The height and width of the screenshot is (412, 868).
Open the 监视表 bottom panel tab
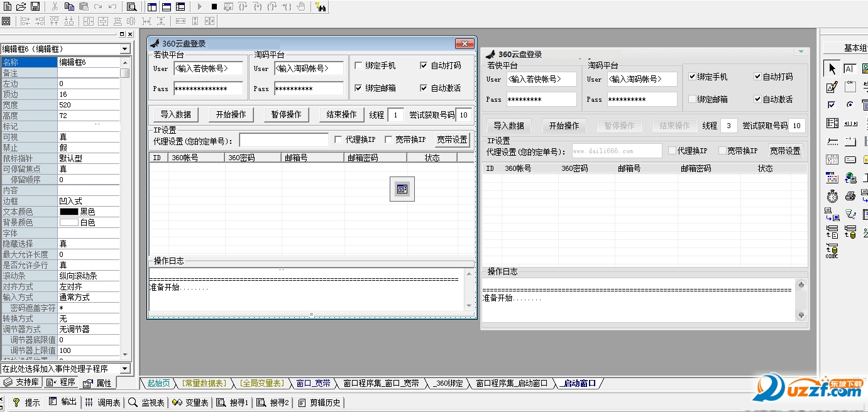pyautogui.click(x=147, y=403)
